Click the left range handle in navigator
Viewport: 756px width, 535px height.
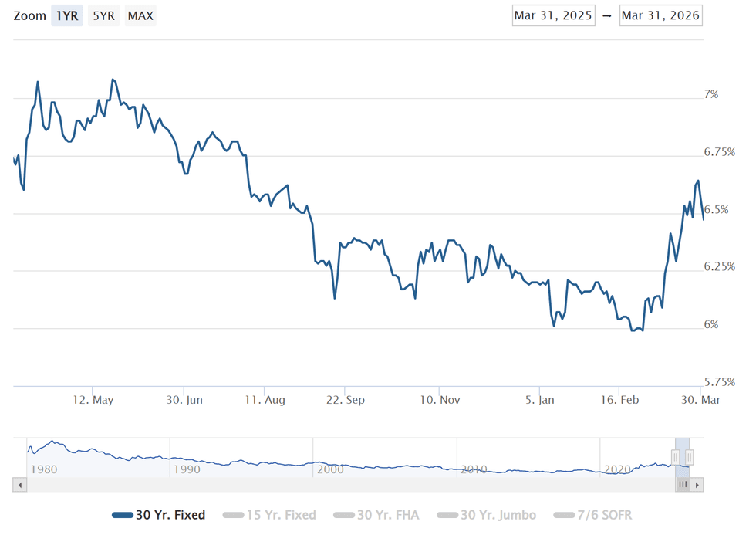[x=676, y=458]
